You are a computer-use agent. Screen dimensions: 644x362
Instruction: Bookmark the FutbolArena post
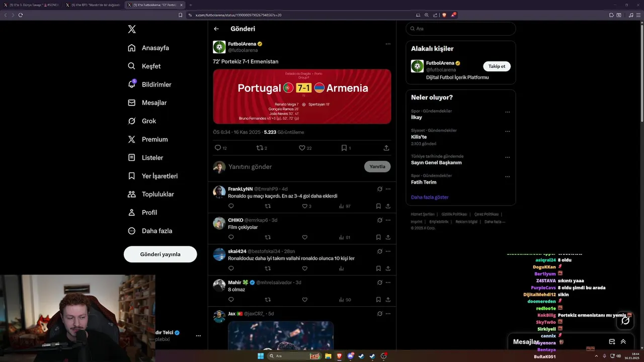(x=344, y=148)
